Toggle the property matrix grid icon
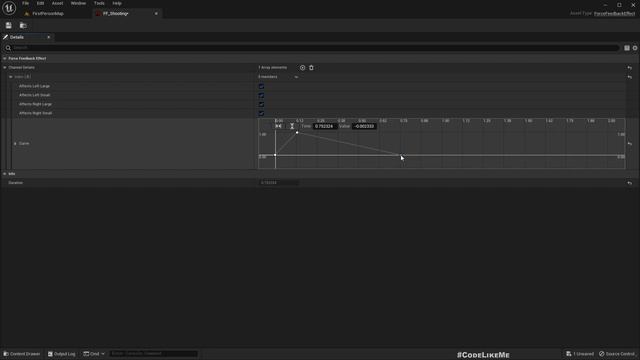 tap(627, 48)
